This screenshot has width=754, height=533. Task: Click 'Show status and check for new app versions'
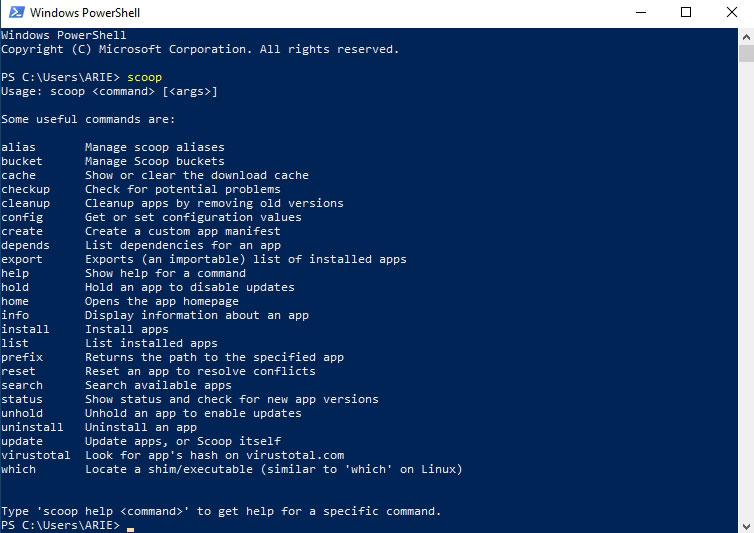coord(232,399)
